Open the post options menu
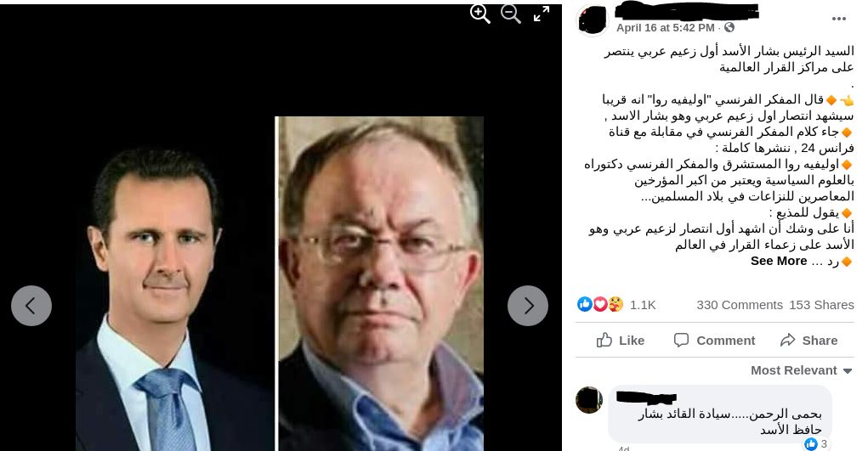868x451 pixels. (839, 19)
